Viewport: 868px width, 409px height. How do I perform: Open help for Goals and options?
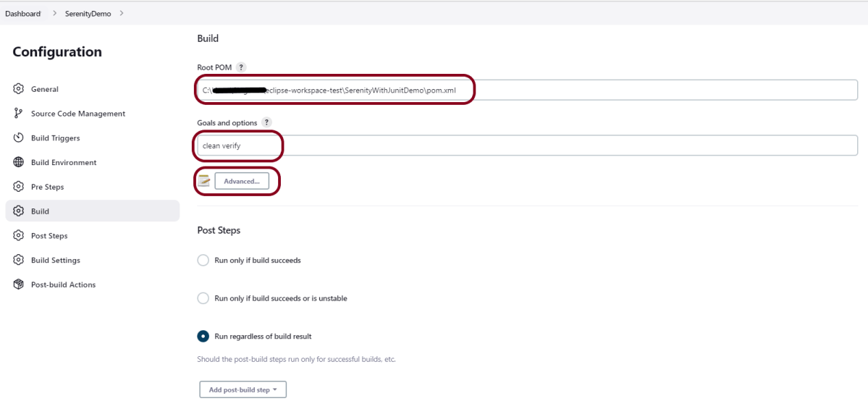pos(267,123)
